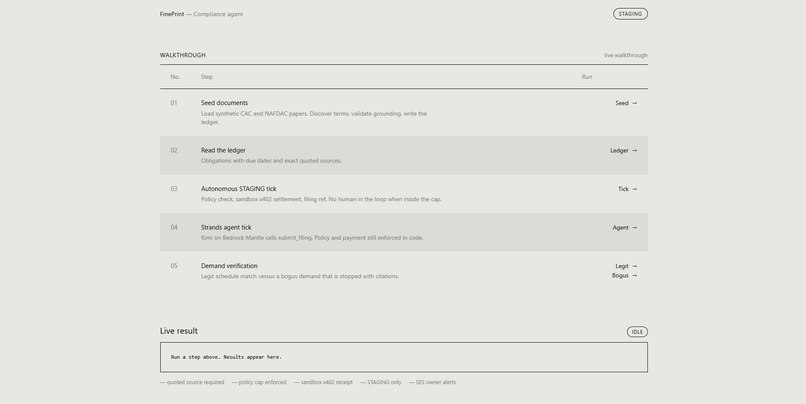Viewport: 806px width, 404px height.
Task: Click the WALKTHROUGH section heading
Action: pyautogui.click(x=182, y=55)
